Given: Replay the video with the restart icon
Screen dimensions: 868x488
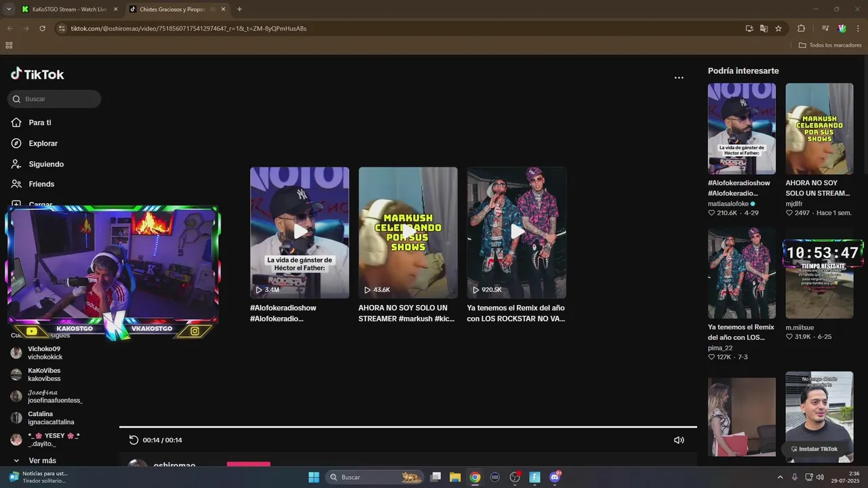Looking at the screenshot, I should [x=134, y=440].
